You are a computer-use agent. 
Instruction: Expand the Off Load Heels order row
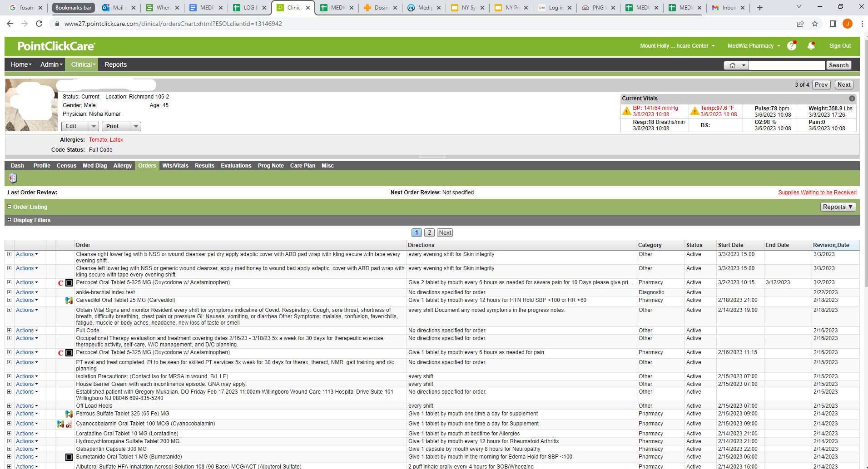click(9, 406)
